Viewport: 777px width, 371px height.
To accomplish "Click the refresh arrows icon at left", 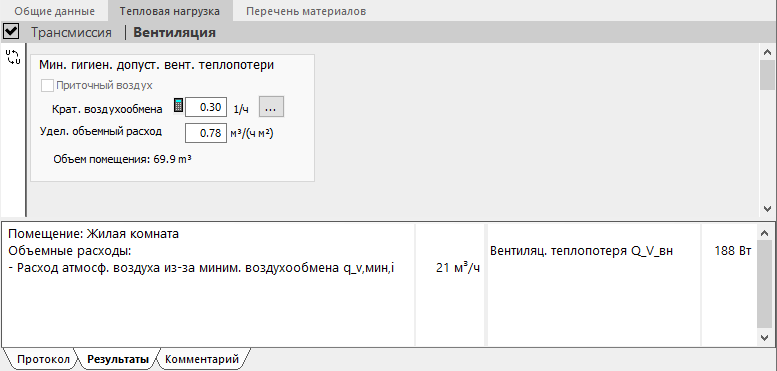I will pos(13,57).
